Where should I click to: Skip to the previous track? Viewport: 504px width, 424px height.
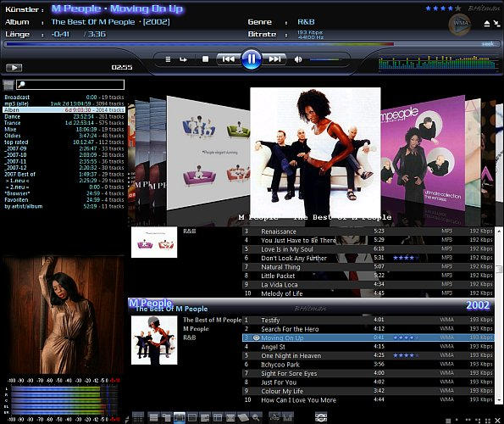[229, 59]
